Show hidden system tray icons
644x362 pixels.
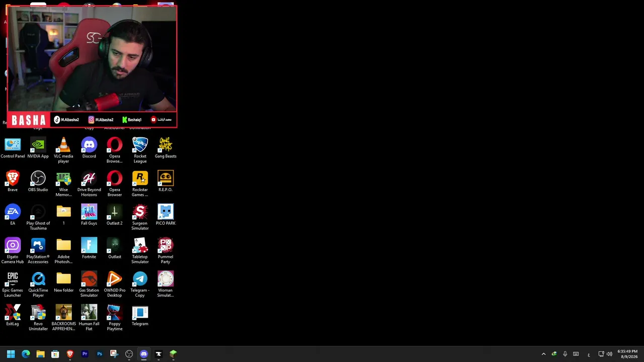tap(543, 354)
